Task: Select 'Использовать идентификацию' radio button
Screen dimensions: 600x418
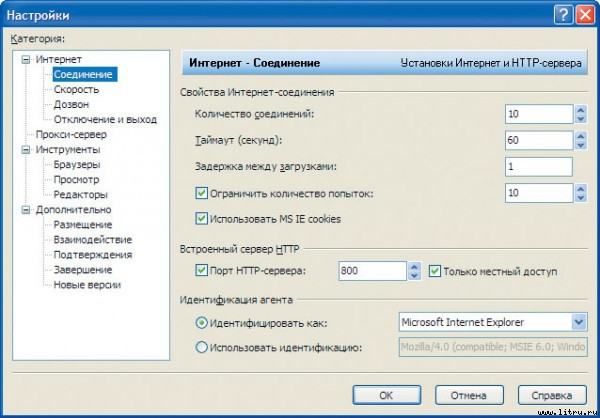Action: (x=201, y=348)
